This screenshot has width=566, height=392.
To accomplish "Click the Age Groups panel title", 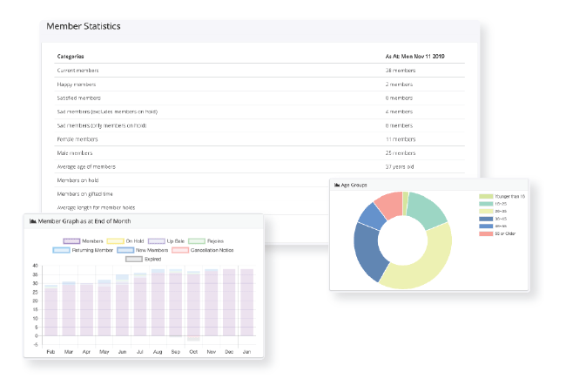I will (354, 185).
